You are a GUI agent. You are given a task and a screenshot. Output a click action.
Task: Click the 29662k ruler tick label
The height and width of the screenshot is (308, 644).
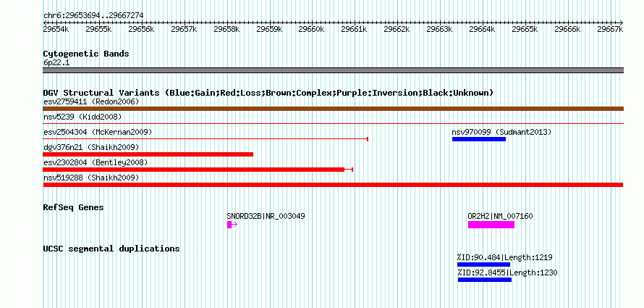tap(397, 29)
